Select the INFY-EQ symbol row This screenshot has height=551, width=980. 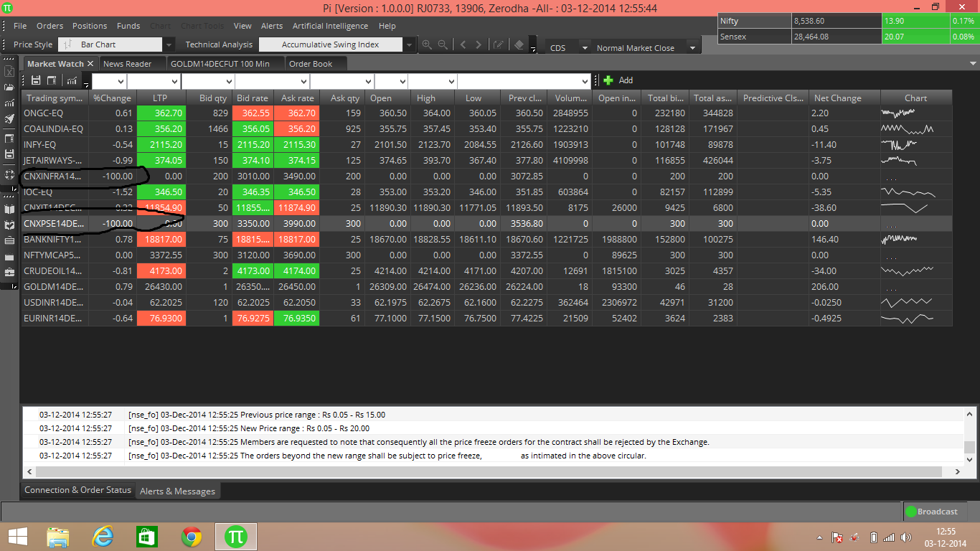[486, 145]
